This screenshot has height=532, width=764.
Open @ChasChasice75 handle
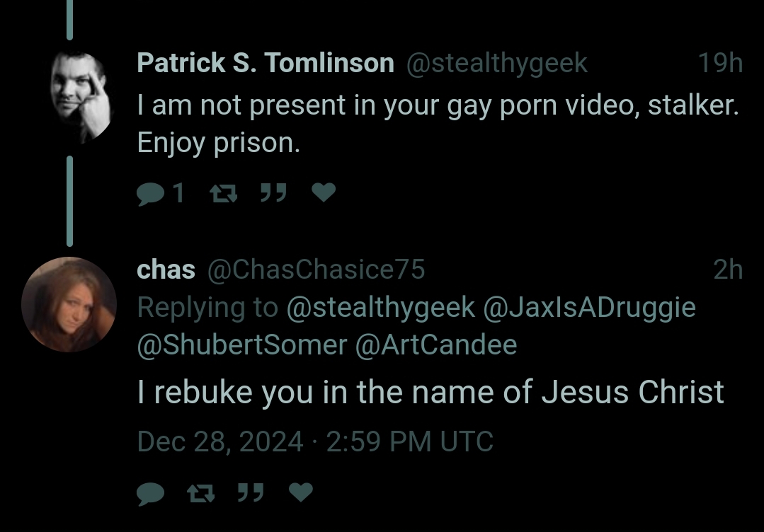317,270
